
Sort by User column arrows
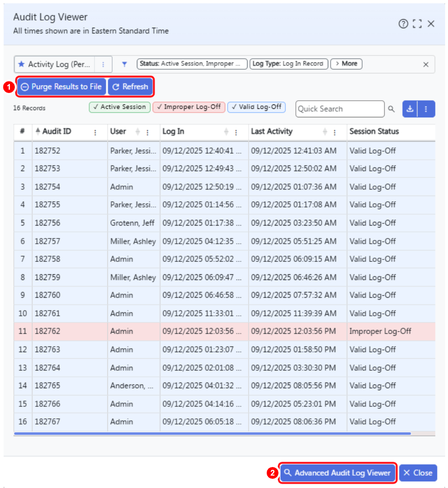click(137, 132)
